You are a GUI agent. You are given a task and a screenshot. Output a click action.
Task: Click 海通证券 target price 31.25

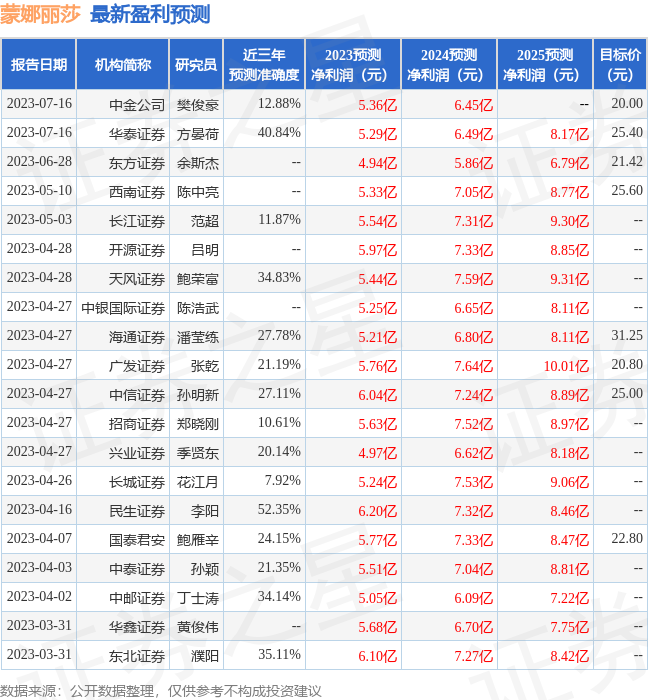point(627,335)
